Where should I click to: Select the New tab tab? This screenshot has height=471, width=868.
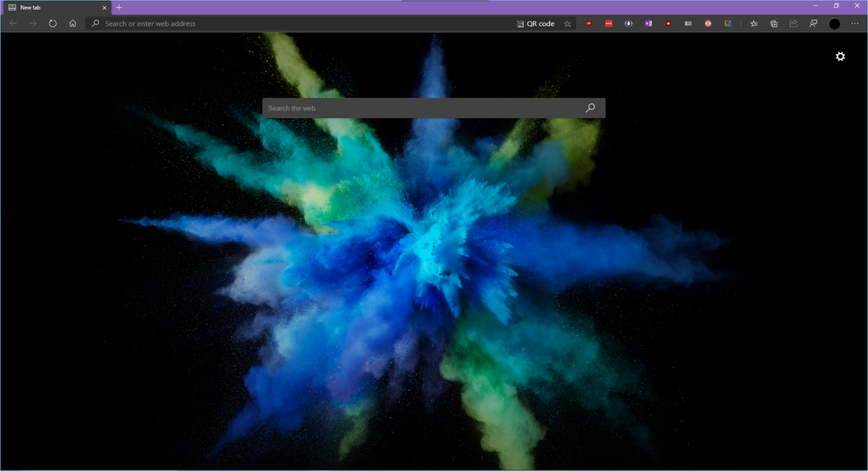[56, 8]
